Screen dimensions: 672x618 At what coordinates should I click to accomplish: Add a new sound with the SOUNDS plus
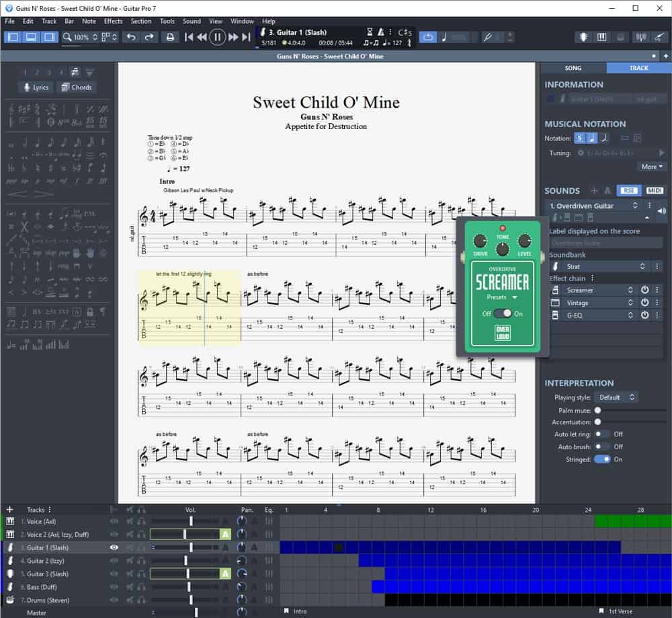coord(594,190)
